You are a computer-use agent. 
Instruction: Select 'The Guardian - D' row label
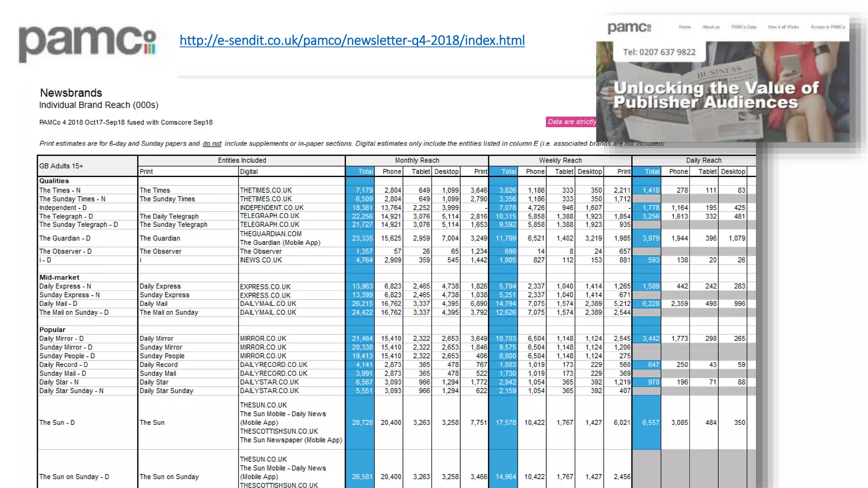pyautogui.click(x=65, y=238)
